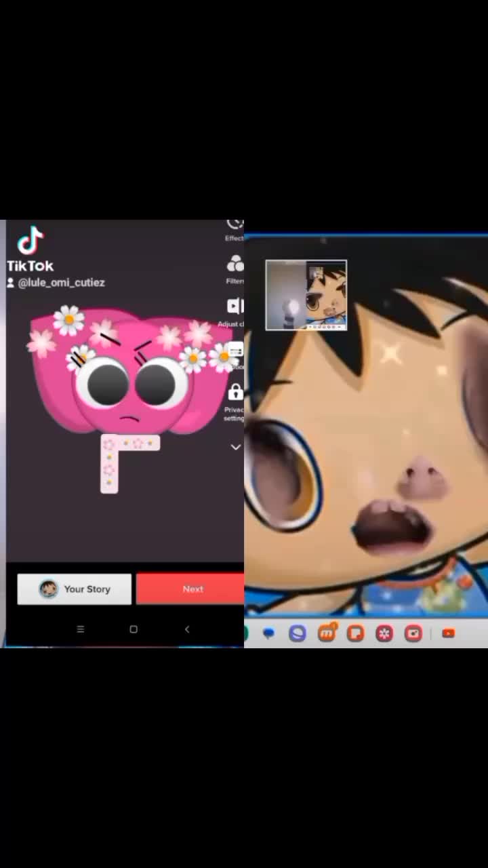This screenshot has height=868, width=488.
Task: Open Samsung Notes from the taskbar
Action: [x=355, y=633]
